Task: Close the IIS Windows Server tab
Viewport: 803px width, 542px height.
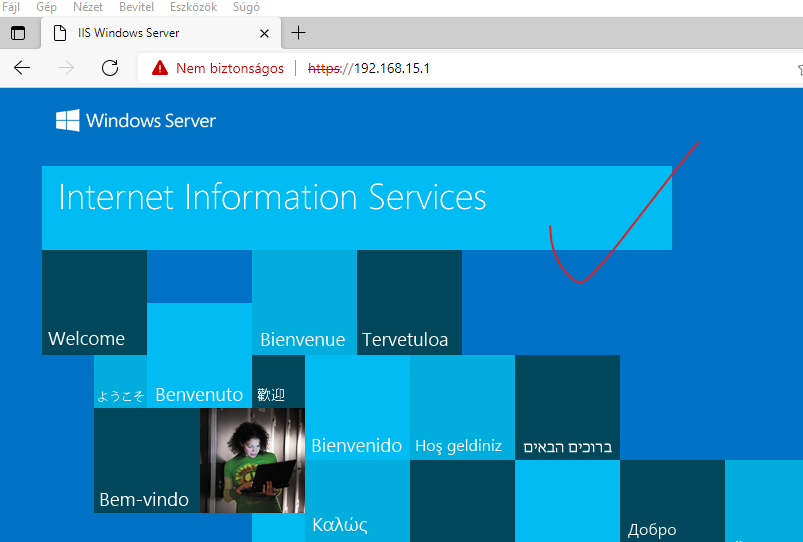Action: tap(264, 33)
